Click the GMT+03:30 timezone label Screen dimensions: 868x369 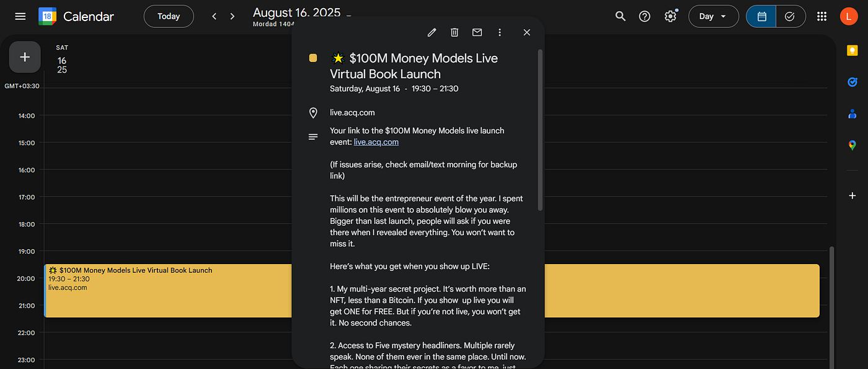22,86
